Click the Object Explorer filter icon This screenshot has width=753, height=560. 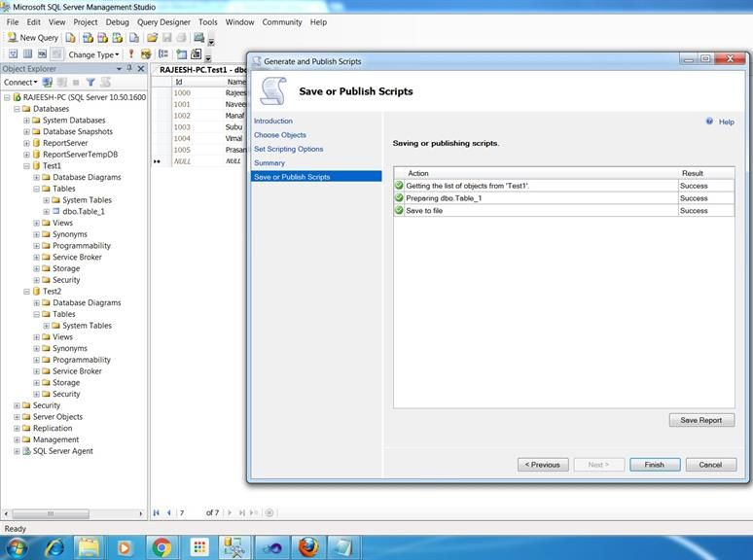[90, 82]
